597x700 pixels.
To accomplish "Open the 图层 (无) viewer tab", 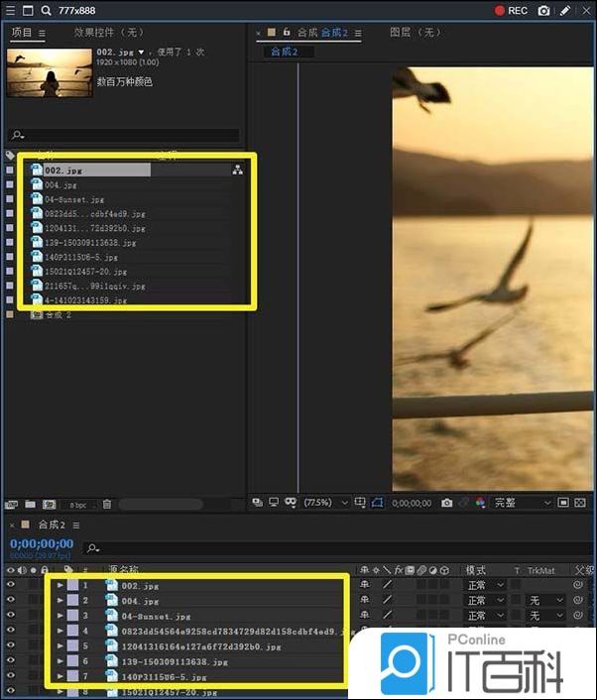I will [414, 33].
